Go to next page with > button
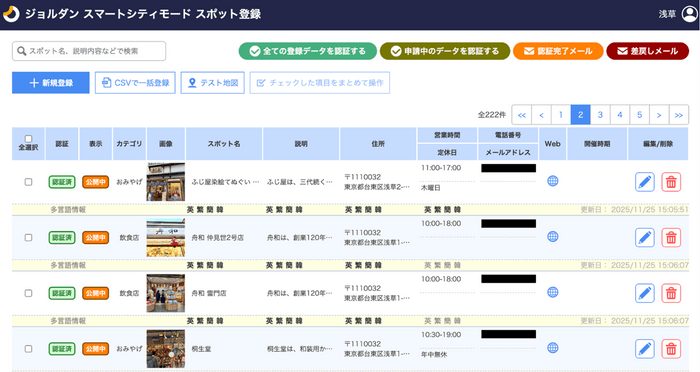This screenshot has width=700, height=372. (x=659, y=115)
